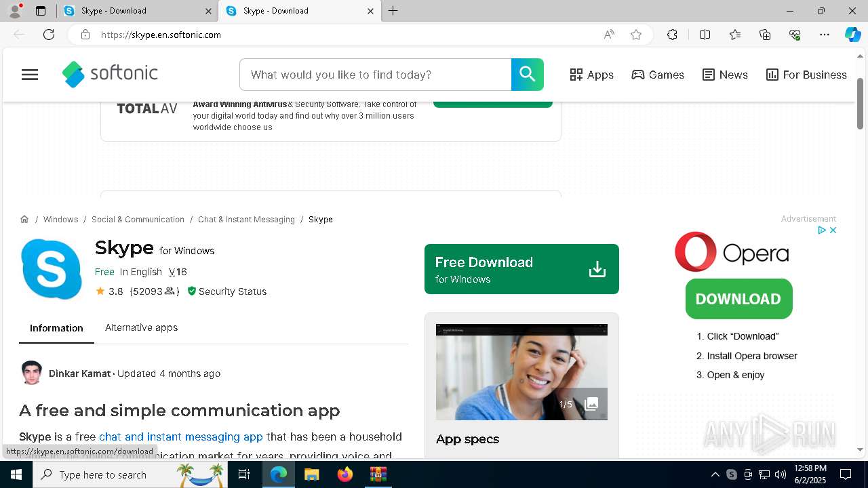This screenshot has width=868, height=488.
Task: Click the home breadcrumb icon
Action: tap(24, 219)
